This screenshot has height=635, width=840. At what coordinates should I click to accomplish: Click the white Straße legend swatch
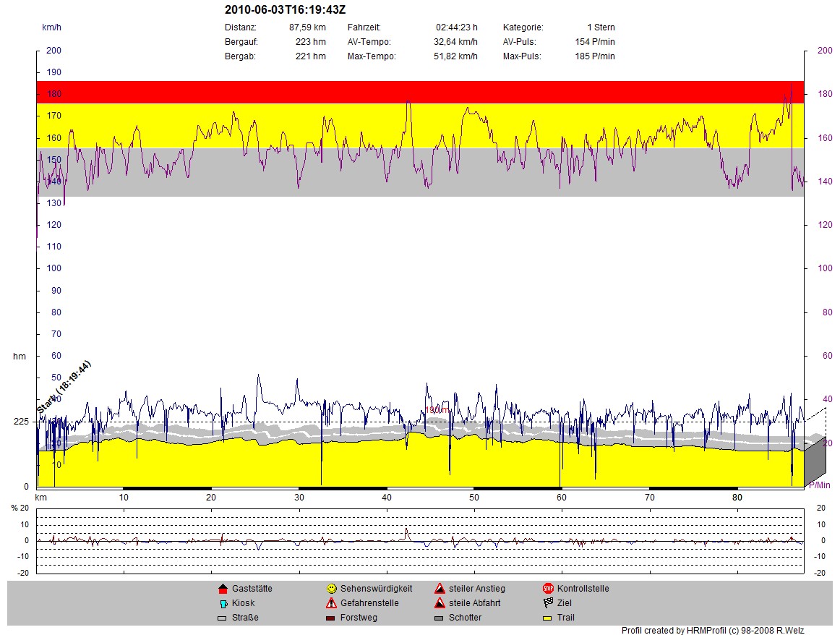[x=223, y=618]
